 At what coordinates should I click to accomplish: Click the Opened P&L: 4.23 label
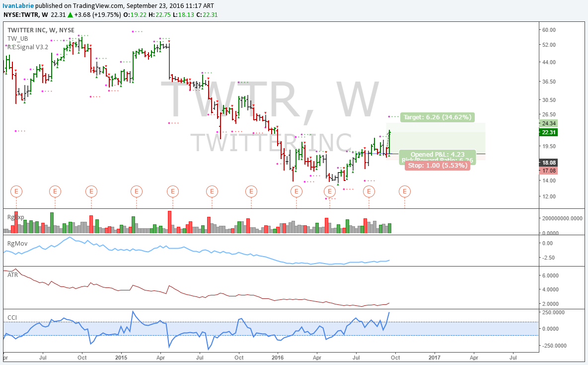pyautogui.click(x=437, y=154)
